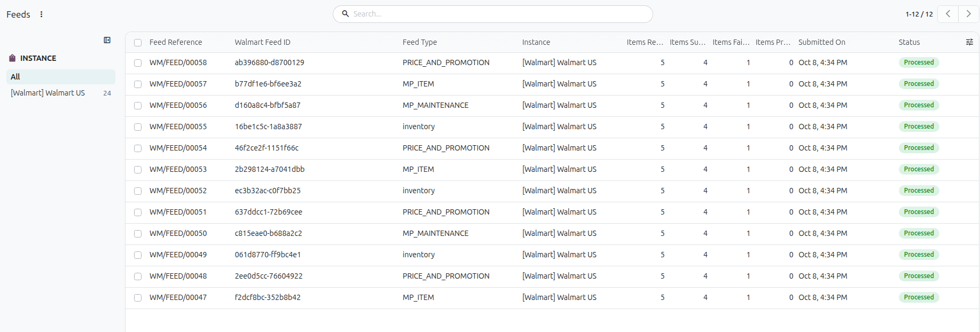Click the search magnifier icon

click(346, 14)
